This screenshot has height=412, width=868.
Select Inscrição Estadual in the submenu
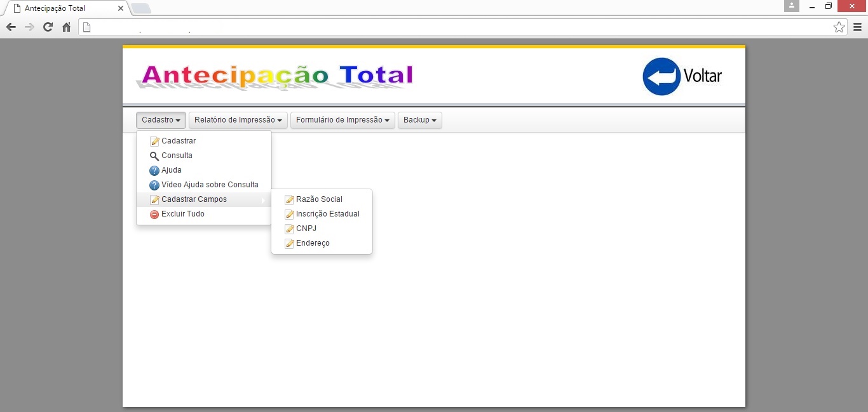click(x=327, y=214)
